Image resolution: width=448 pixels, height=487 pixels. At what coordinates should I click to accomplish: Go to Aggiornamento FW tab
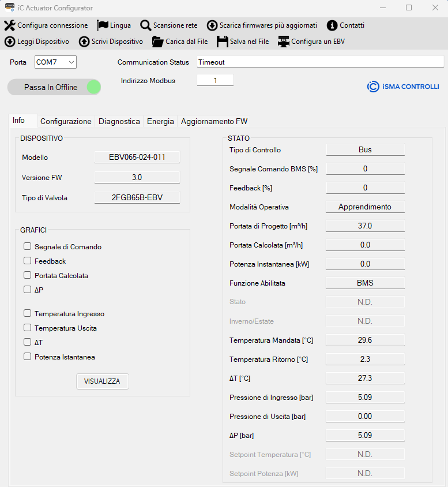pyautogui.click(x=214, y=121)
